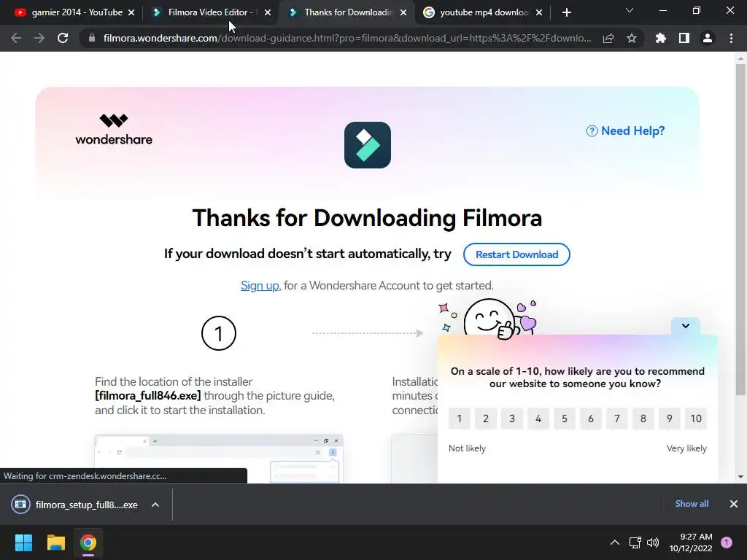Expand filmora_setup download options chevron
This screenshot has width=747, height=560.
click(155, 505)
